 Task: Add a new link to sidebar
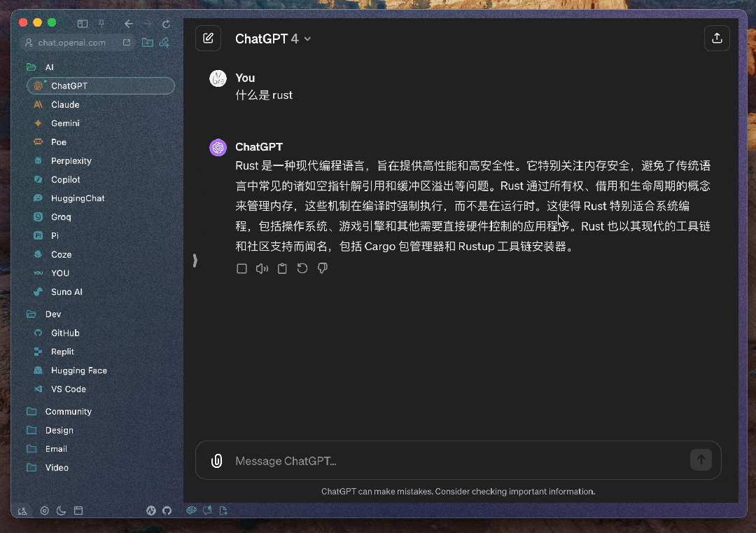164,43
